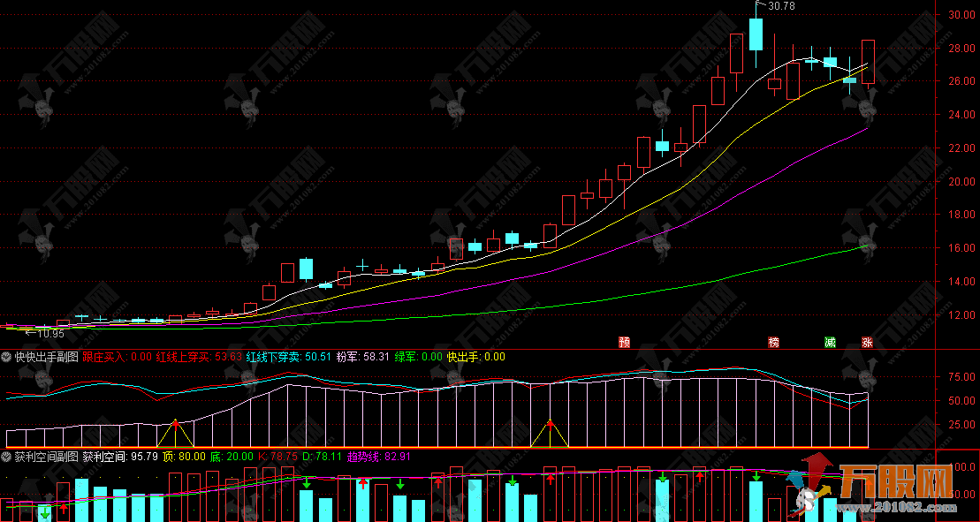Click the 30.00 price axis label
The height and width of the screenshot is (522, 980).
point(961,14)
